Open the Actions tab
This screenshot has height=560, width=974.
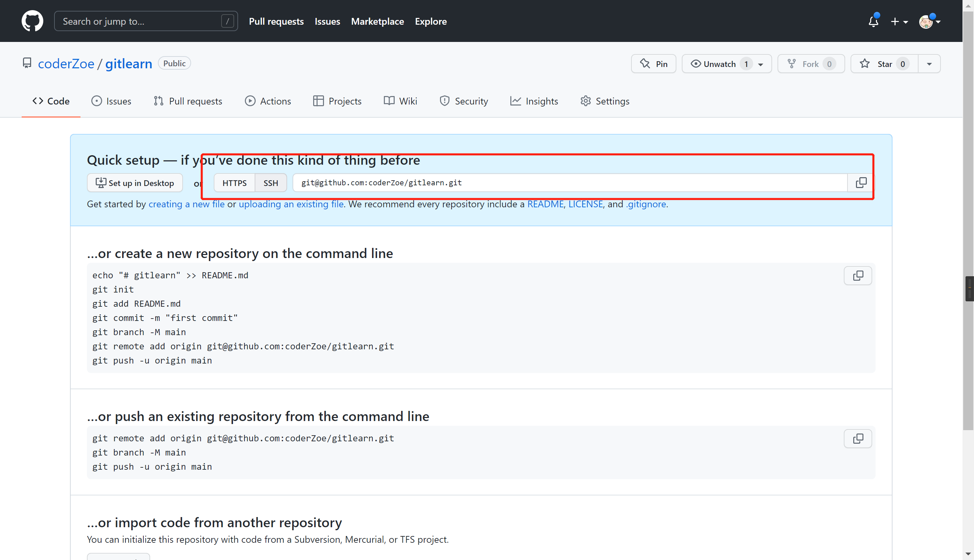coord(268,101)
